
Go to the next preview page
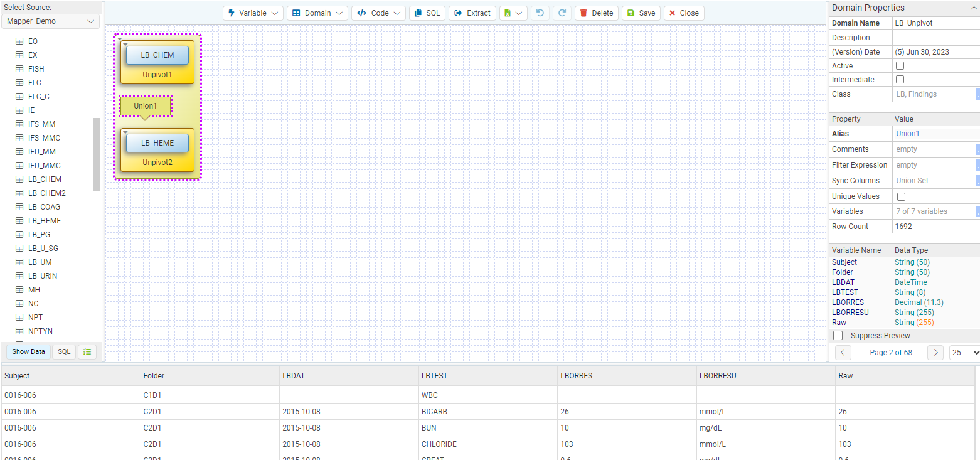tap(935, 353)
